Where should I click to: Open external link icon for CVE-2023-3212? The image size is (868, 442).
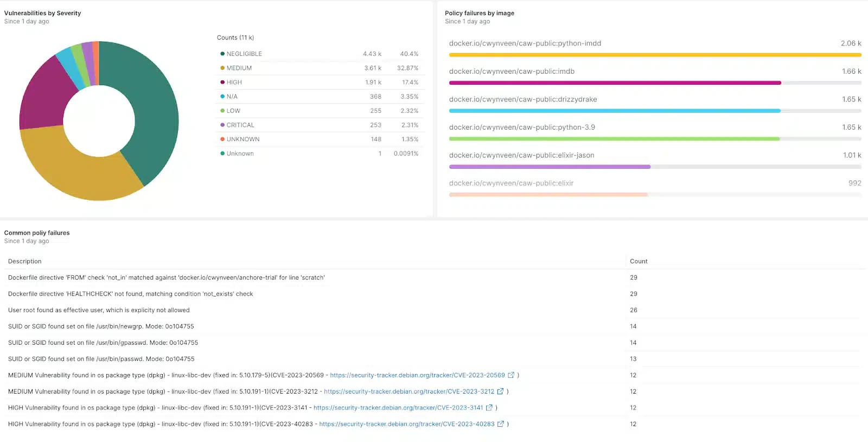[x=500, y=392]
